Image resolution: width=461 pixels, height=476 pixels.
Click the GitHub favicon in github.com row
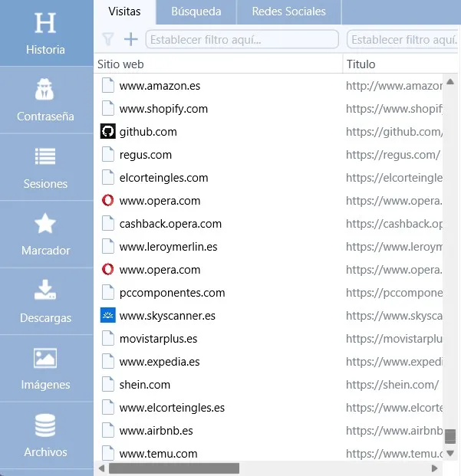click(108, 131)
